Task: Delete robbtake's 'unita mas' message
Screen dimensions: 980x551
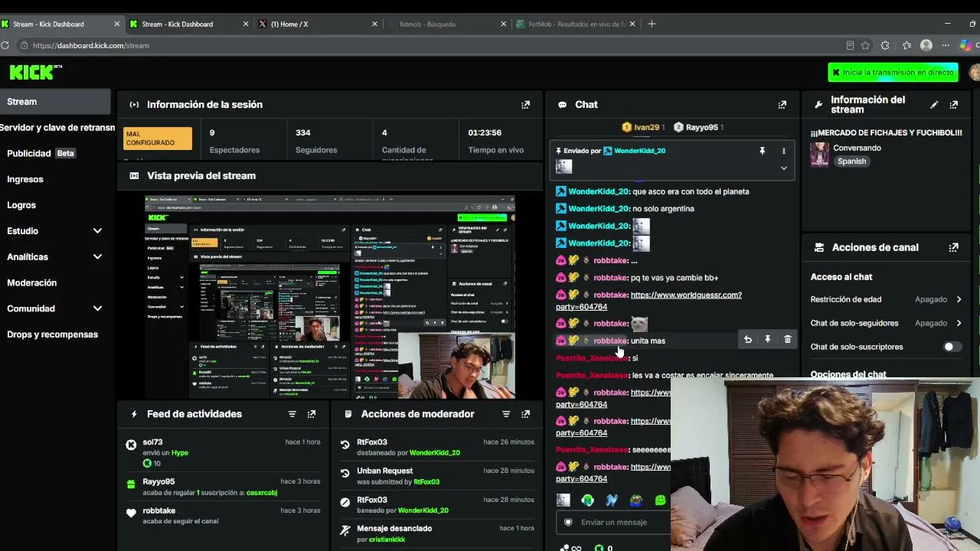Action: click(x=787, y=340)
